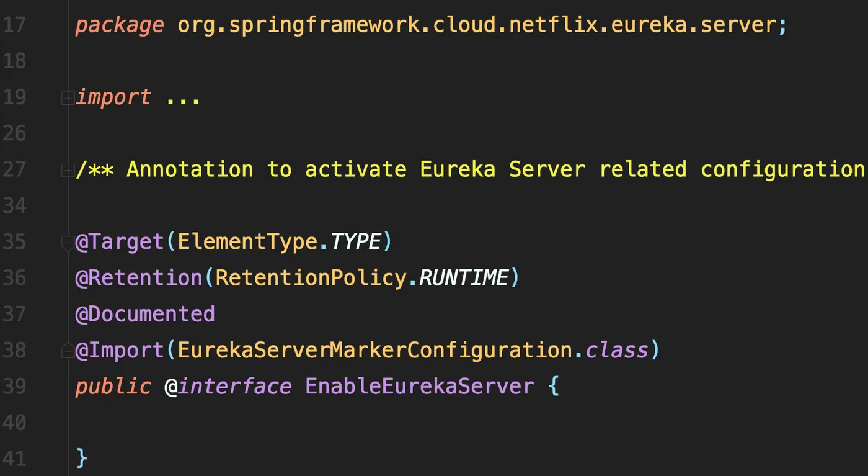Expand the collapsed Javadoc comment on line 27

point(68,170)
